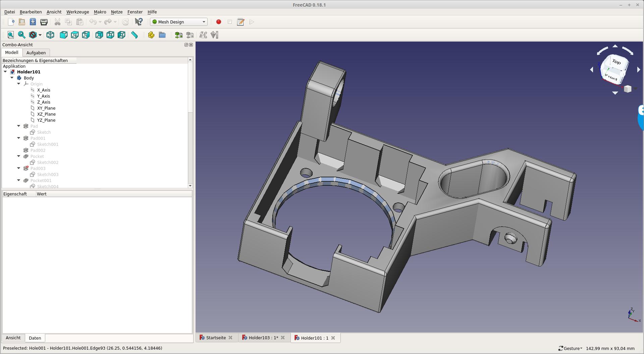Set front view

coord(64,35)
